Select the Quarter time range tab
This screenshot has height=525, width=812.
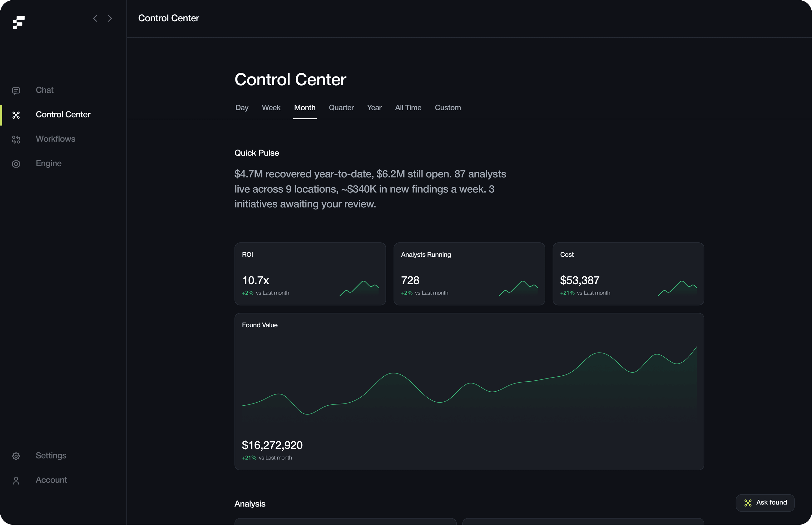(x=341, y=108)
